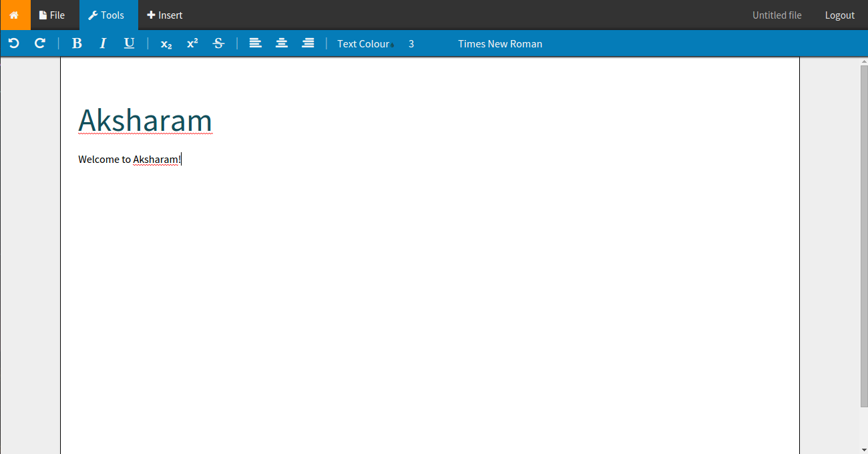Click the Undo icon
Screen dimensions: 868x454
click(13, 43)
